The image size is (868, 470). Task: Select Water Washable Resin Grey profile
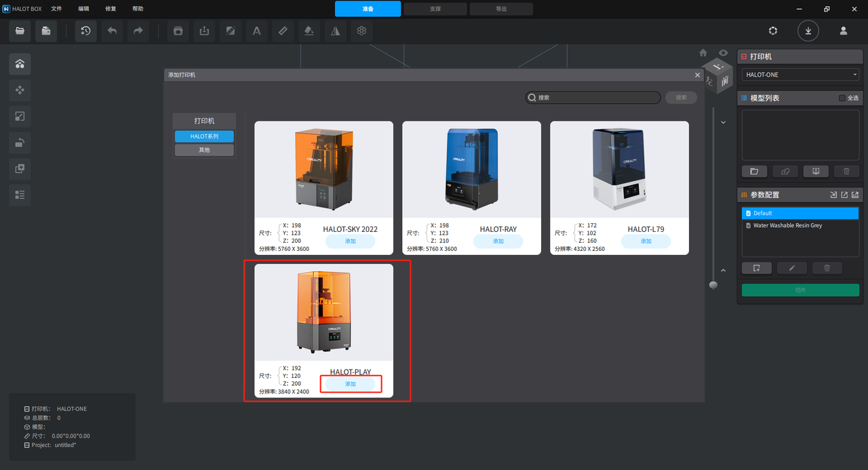point(800,225)
